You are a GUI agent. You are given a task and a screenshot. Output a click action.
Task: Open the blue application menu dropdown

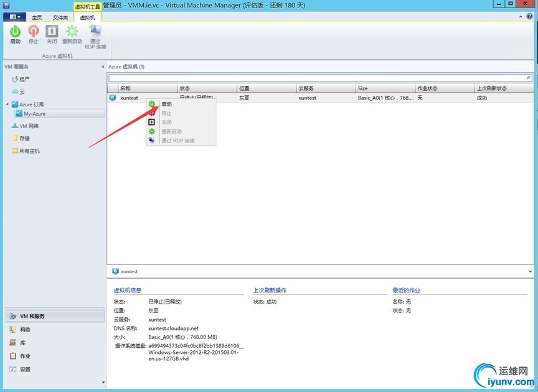point(15,17)
